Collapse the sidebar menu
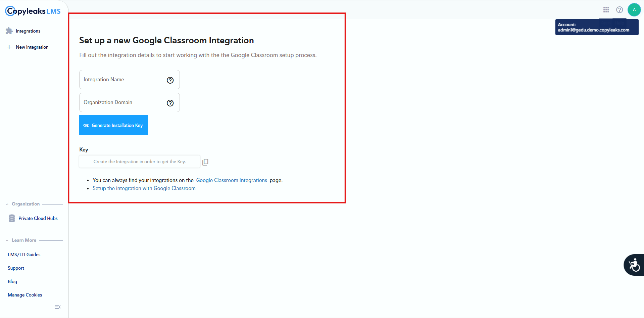This screenshot has height=318, width=644. coord(58,307)
